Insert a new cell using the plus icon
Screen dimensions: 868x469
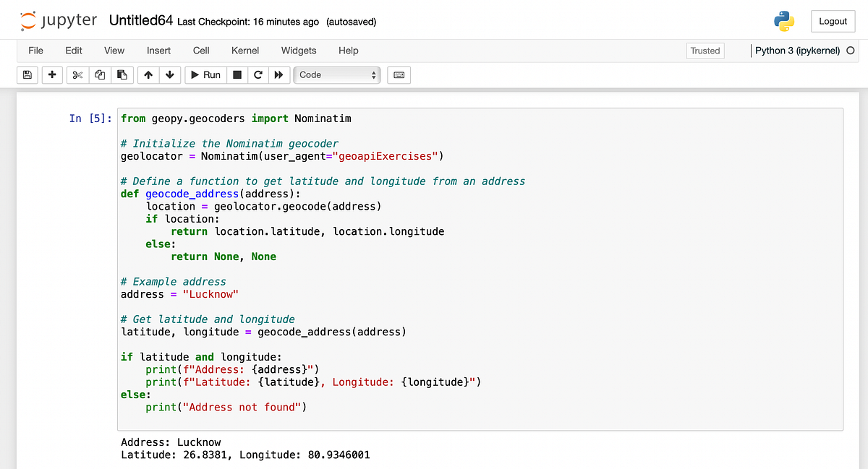click(x=51, y=74)
